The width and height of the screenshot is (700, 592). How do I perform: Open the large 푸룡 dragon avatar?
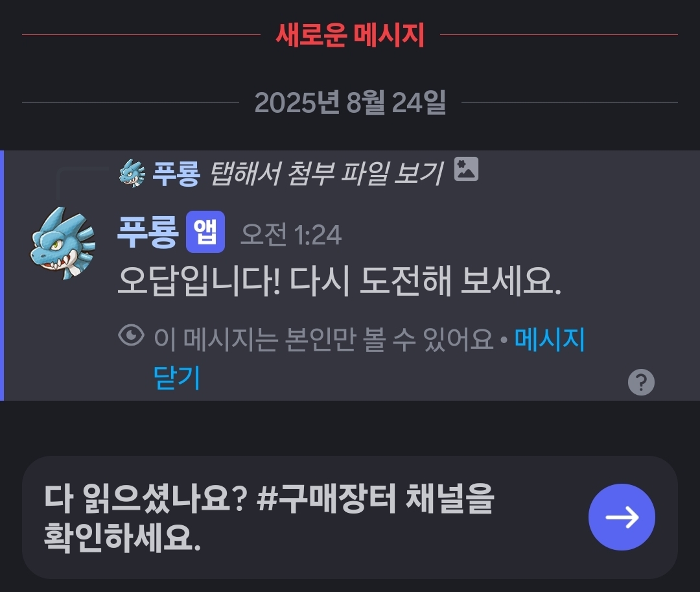(x=63, y=243)
